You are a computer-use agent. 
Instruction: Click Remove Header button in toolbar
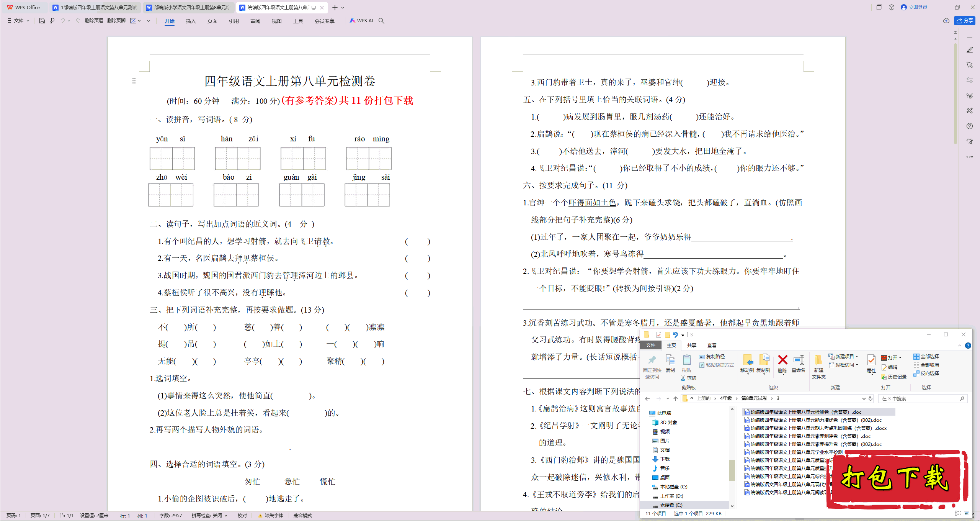click(94, 21)
